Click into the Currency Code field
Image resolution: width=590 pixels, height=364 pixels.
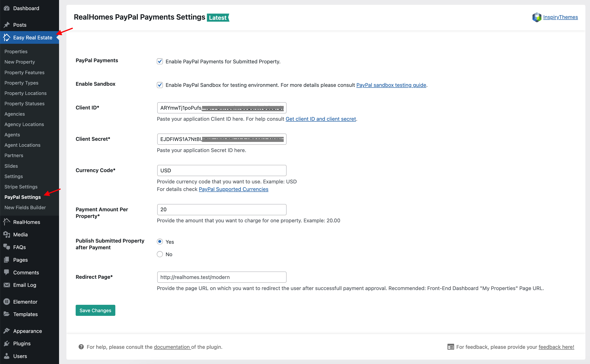[222, 170]
